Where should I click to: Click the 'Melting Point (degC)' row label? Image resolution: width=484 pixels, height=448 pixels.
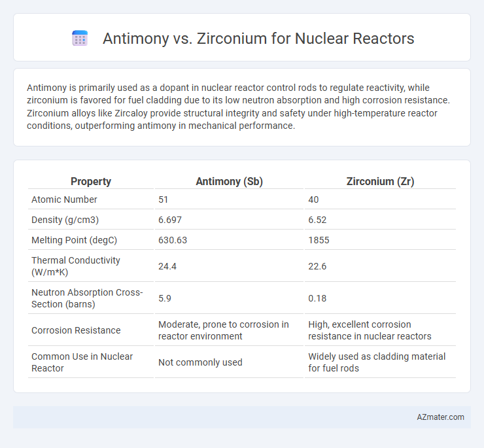(74, 240)
